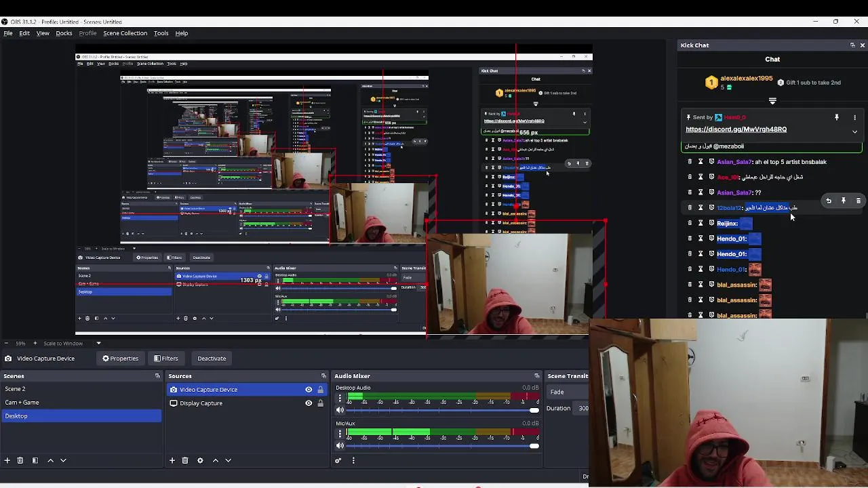Select Scene 2 in Scenes list
Screen dimensions: 868x488
(x=81, y=389)
